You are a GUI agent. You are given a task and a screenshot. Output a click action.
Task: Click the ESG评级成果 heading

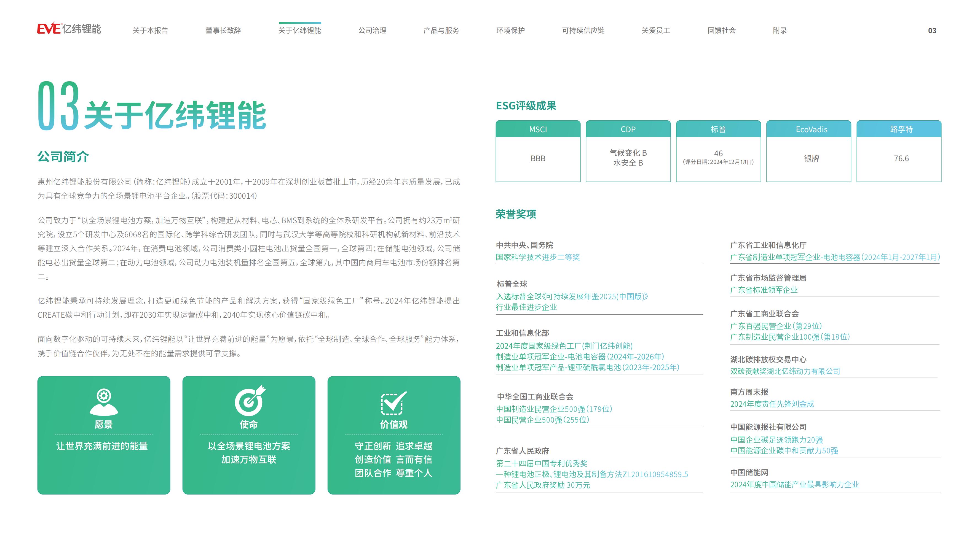526,106
